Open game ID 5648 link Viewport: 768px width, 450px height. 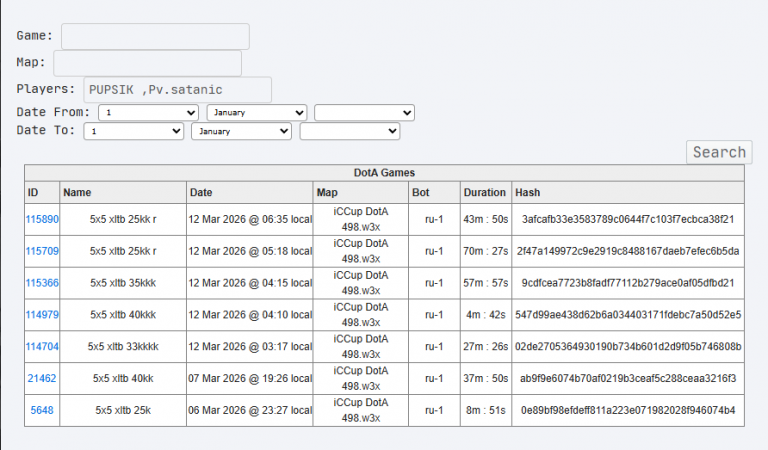(x=42, y=410)
